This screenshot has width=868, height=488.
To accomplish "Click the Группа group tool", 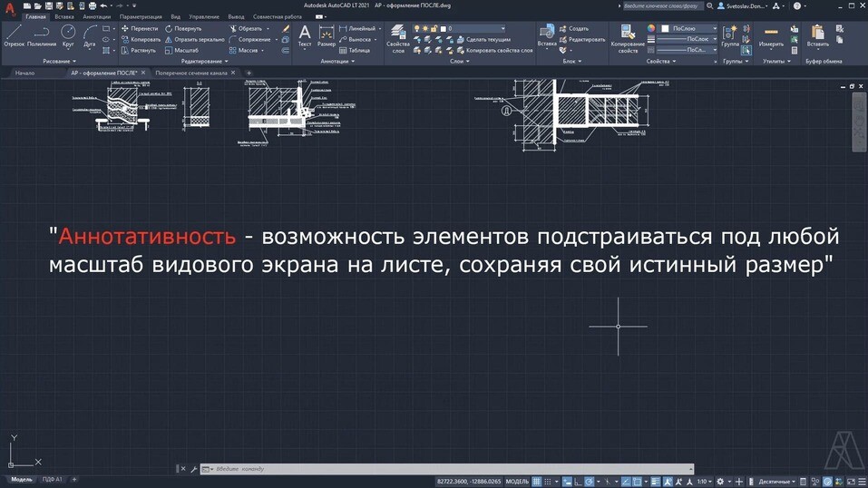I will (730, 36).
